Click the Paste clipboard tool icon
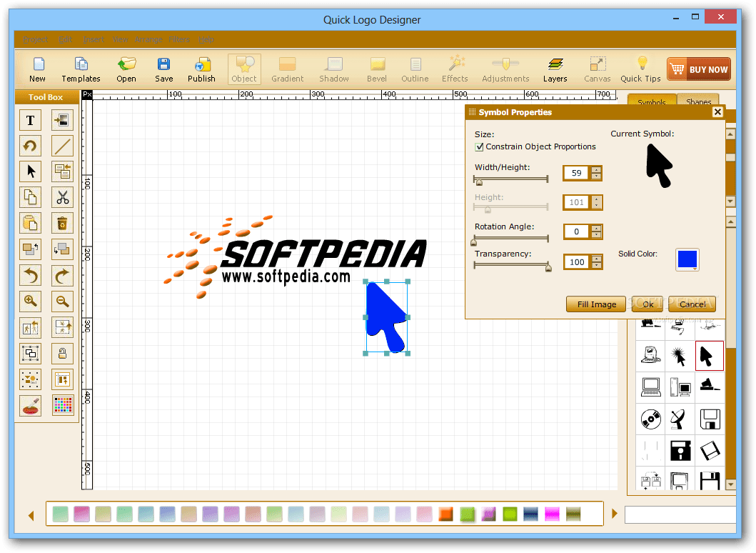This screenshot has height=553, width=756. pyautogui.click(x=31, y=224)
